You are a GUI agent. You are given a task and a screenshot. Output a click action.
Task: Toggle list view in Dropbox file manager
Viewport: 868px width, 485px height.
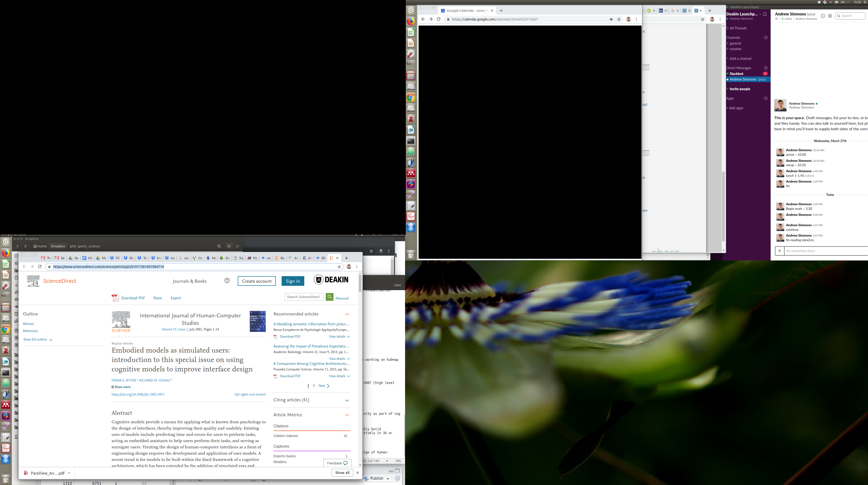click(229, 246)
